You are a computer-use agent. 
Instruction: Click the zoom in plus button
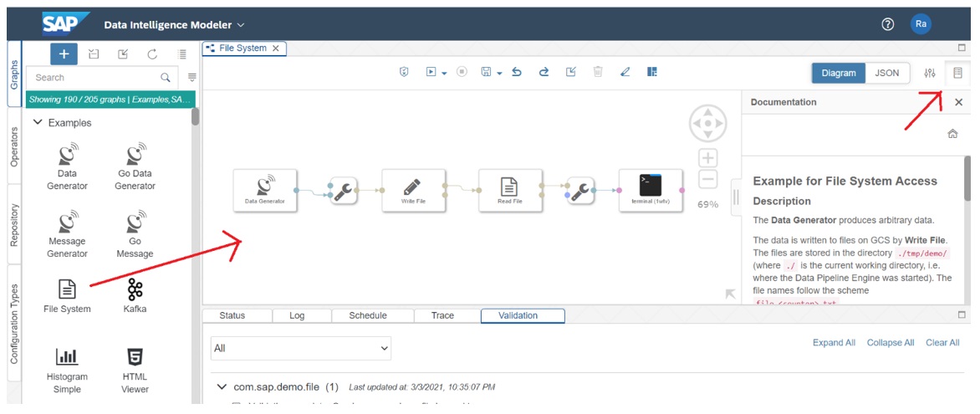point(707,158)
